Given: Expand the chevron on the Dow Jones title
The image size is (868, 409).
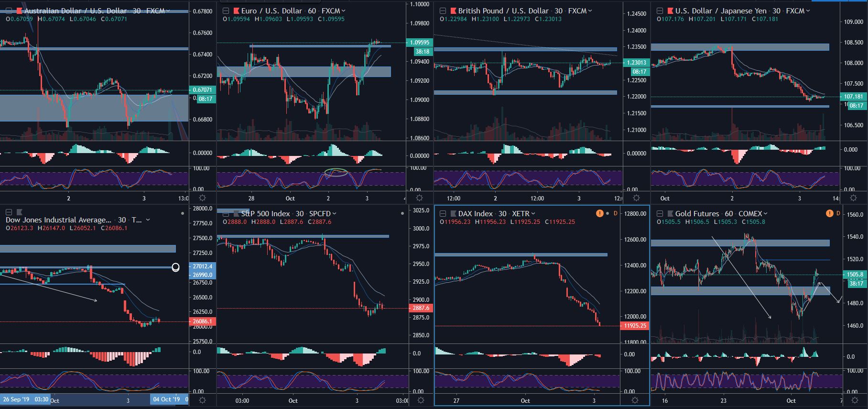Looking at the screenshot, I should pyautogui.click(x=148, y=220).
